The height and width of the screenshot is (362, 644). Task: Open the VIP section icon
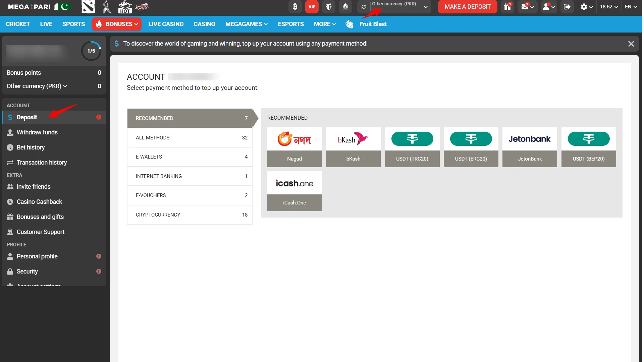point(312,7)
